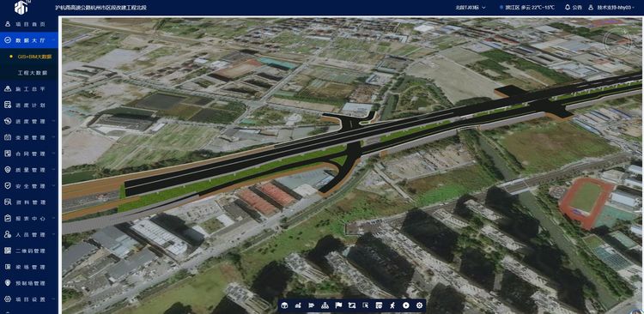Select the flag marker tool
This screenshot has height=314, width=644.
coord(338,305)
